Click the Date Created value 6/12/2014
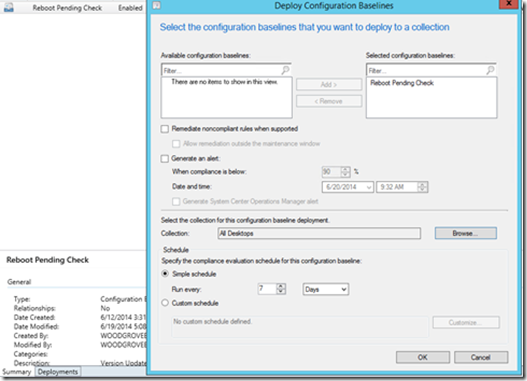The image size is (527, 381). 123,317
